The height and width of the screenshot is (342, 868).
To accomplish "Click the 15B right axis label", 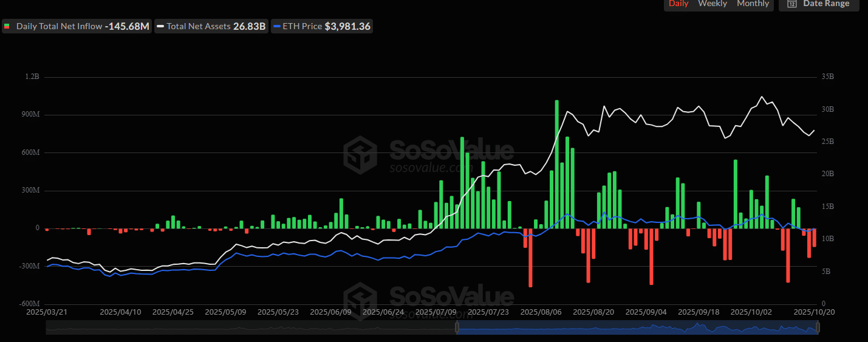I will (x=827, y=207).
